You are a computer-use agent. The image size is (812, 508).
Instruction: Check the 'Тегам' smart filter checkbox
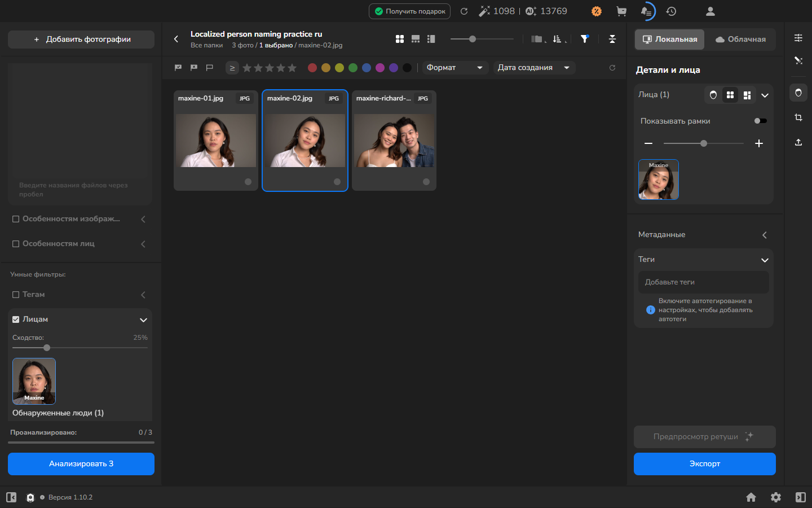(x=16, y=295)
